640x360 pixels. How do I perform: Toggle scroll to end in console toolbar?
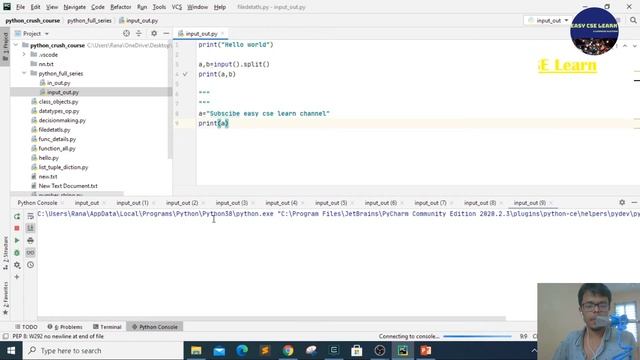point(30,228)
